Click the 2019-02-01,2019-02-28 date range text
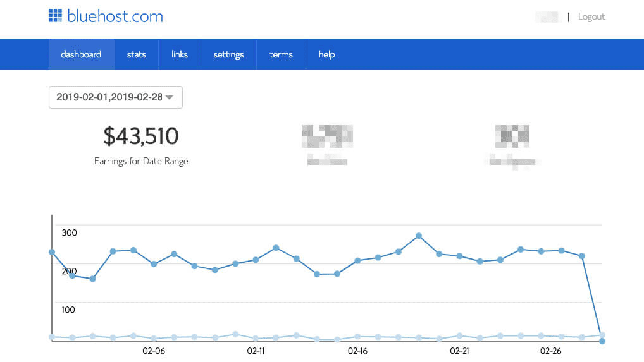Image resolution: width=644 pixels, height=362 pixels. pos(109,97)
